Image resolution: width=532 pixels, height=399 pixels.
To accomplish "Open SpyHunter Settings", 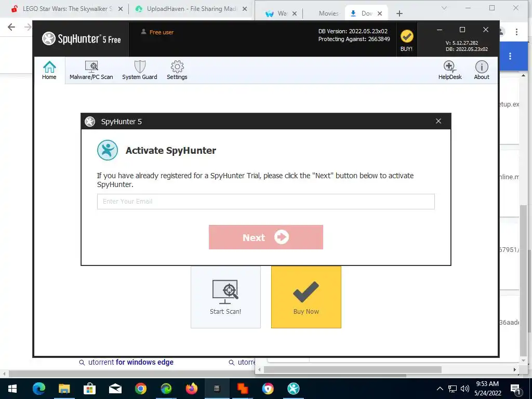I will [177, 70].
